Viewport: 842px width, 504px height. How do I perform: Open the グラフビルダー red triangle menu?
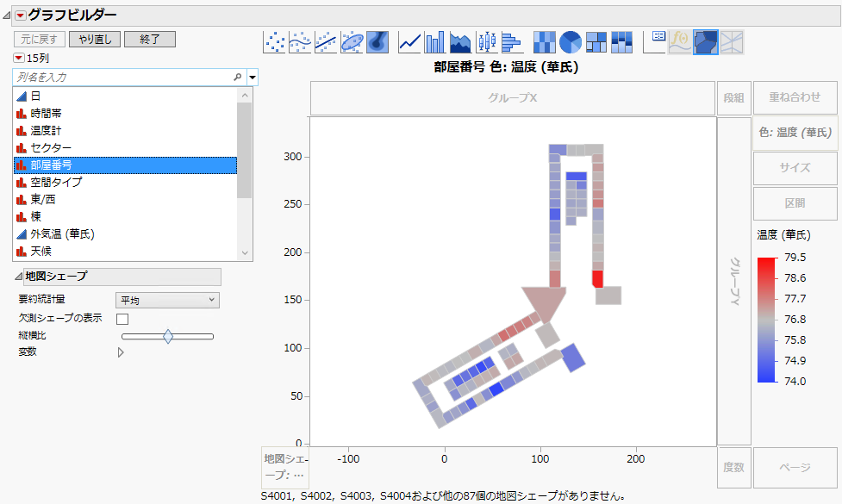click(21, 16)
